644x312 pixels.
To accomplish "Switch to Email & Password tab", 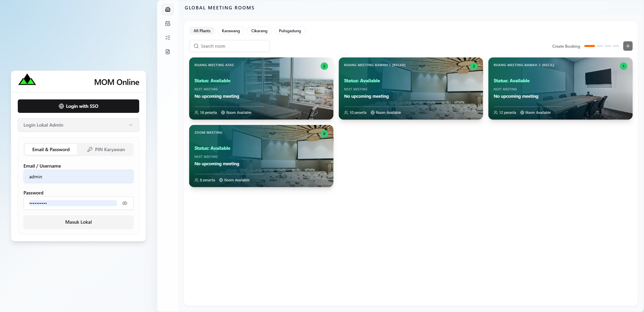I will pyautogui.click(x=51, y=149).
